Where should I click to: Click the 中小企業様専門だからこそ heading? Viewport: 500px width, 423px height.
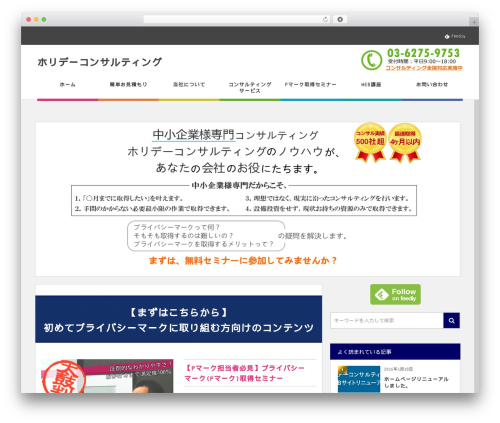pyautogui.click(x=239, y=185)
